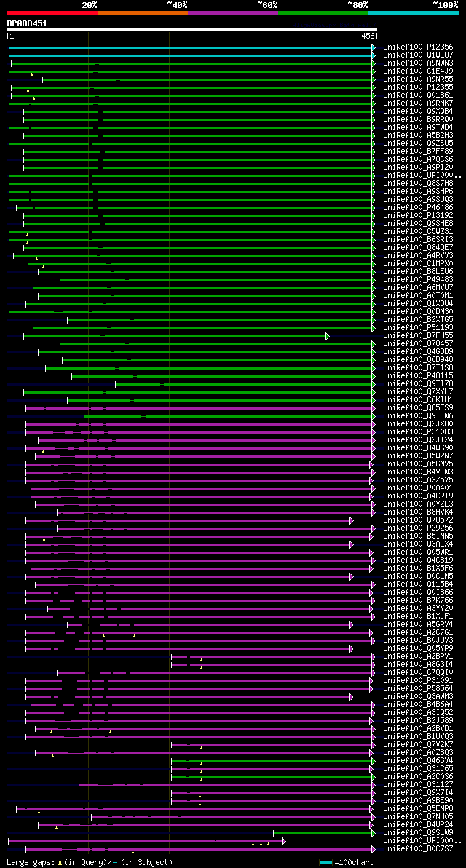
Task: Open the UniRef100_P46486 hit
Action: [x=418, y=208]
